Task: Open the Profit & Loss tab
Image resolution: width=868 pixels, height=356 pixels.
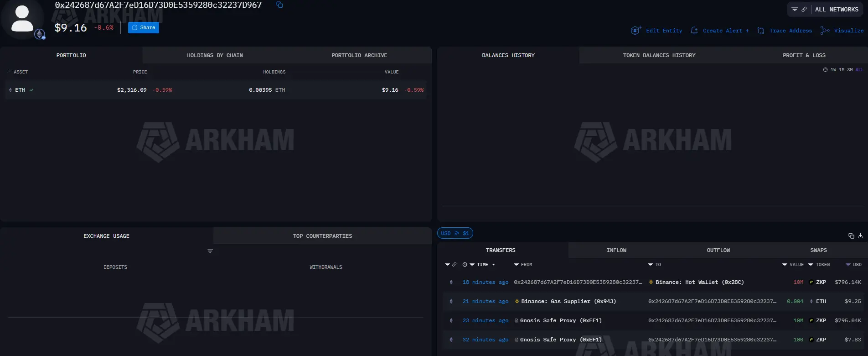Action: [804, 55]
